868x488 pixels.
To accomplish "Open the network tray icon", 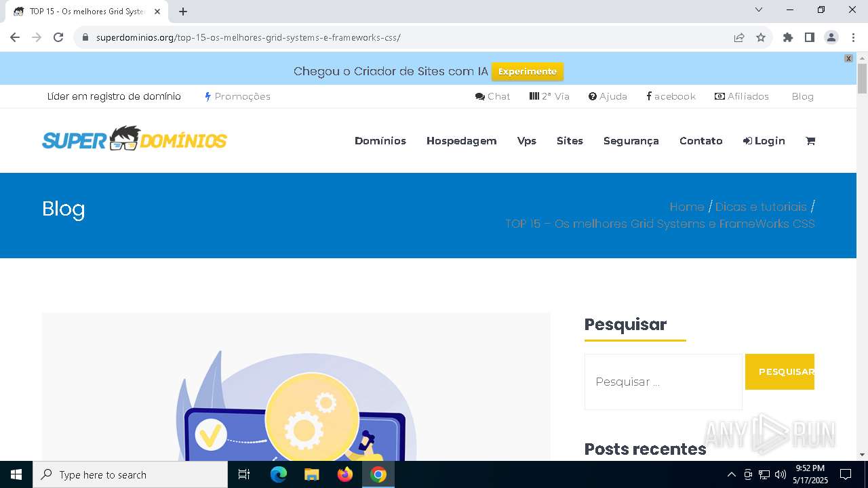I will (x=764, y=474).
